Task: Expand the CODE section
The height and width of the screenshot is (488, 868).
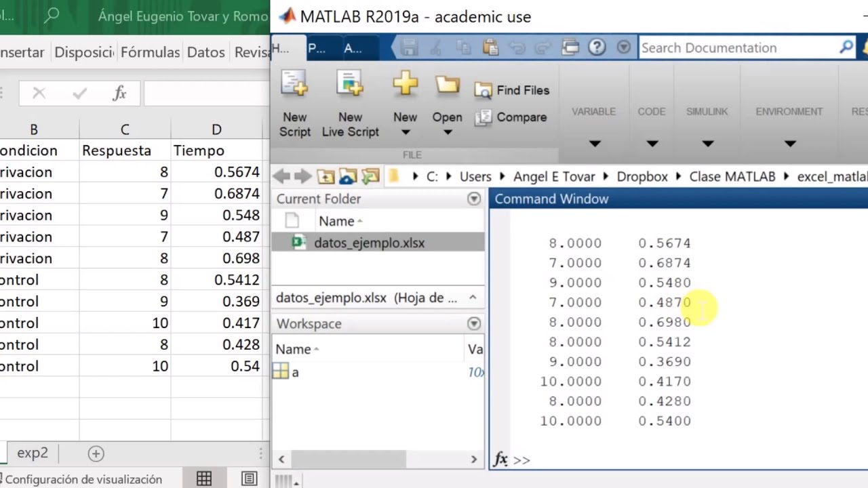Action: pyautogui.click(x=652, y=143)
